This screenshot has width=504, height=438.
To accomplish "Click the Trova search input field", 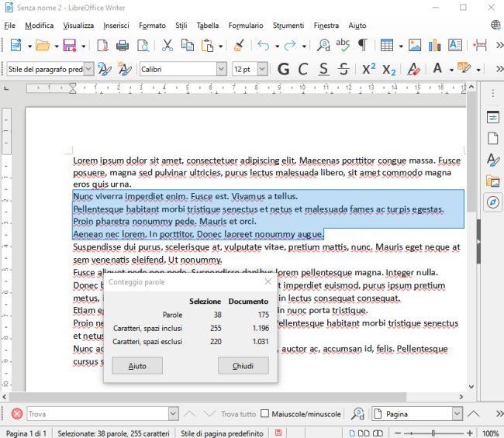I will pyautogui.click(x=93, y=414).
